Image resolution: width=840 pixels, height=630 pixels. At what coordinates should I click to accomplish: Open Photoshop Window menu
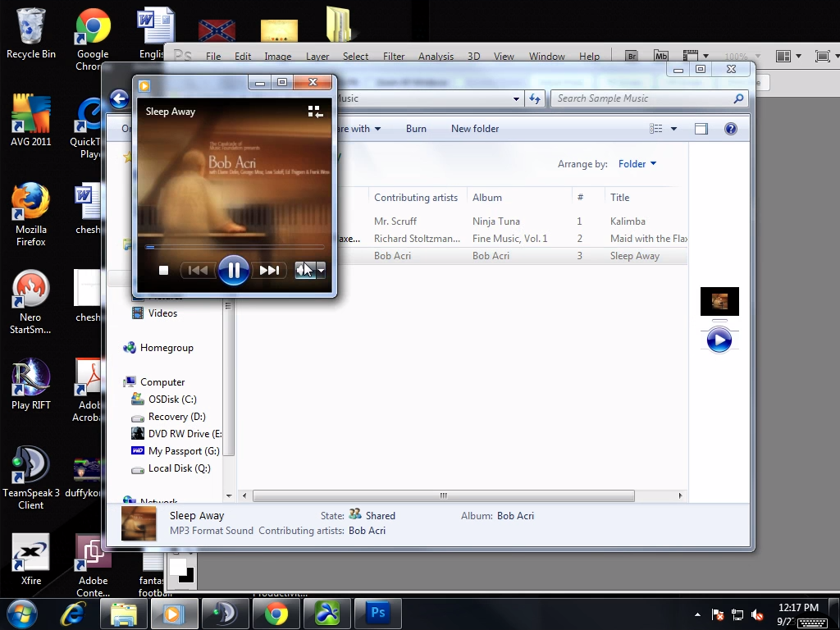(x=547, y=57)
